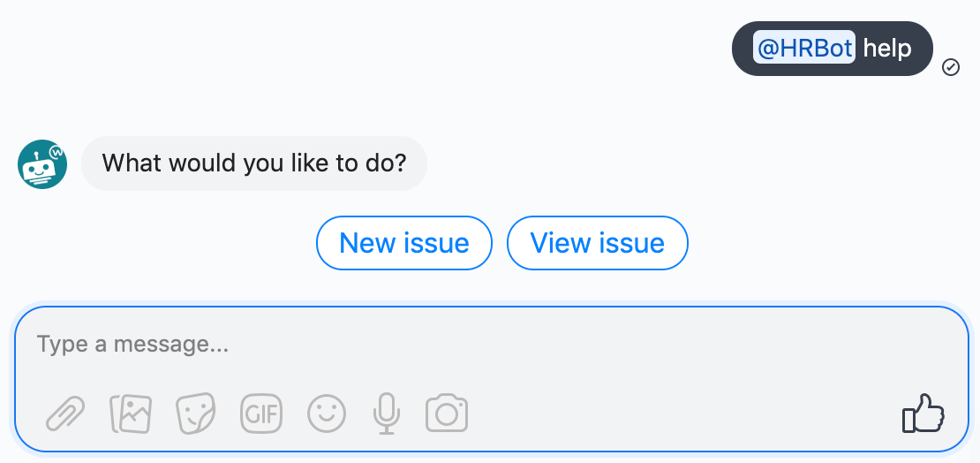Choose the "View issue" quick reply
This screenshot has height=463, width=980.
597,243
